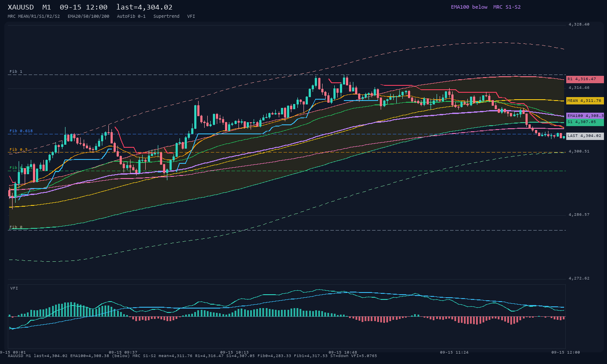This screenshot has height=364, width=607.
Task: Select the "Fib 0.618" level label
Action: coord(21,131)
